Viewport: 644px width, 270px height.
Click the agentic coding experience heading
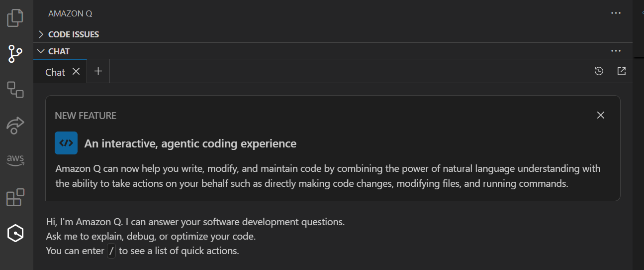coord(190,144)
